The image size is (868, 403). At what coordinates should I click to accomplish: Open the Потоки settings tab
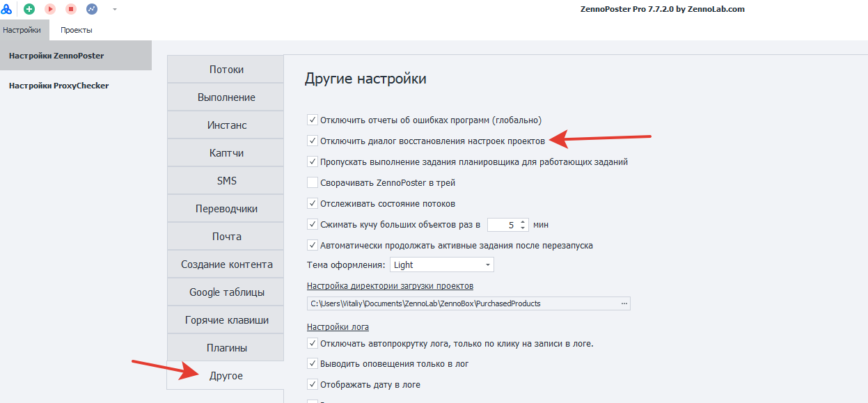226,70
